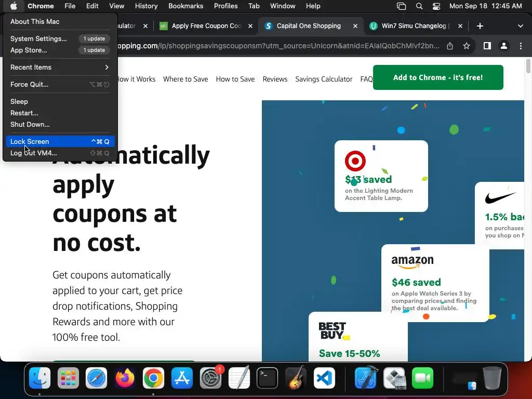Open the App Store dock icon
This screenshot has height=399, width=532.
[182, 378]
